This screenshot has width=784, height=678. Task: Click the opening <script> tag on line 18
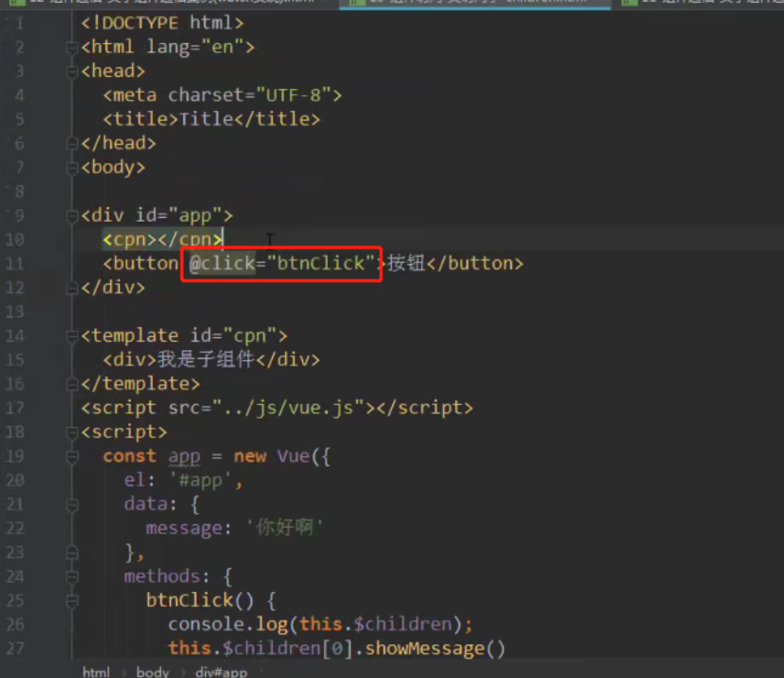[x=124, y=432]
